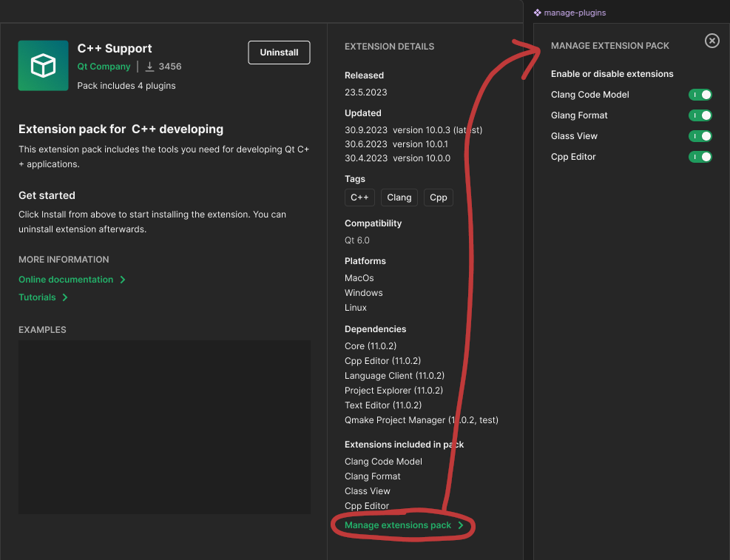The image size is (730, 560).
Task: Click the Qmake Project Manager dependency
Action: [422, 420]
